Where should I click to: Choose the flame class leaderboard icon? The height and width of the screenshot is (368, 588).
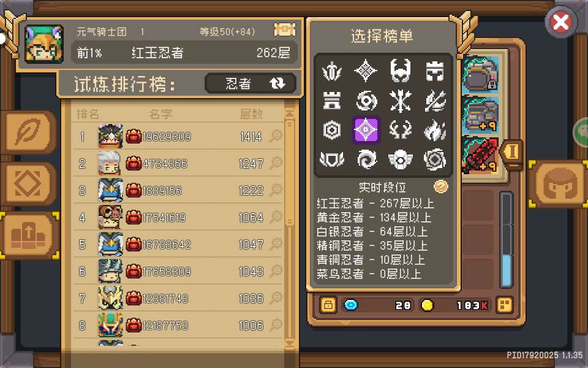435,130
